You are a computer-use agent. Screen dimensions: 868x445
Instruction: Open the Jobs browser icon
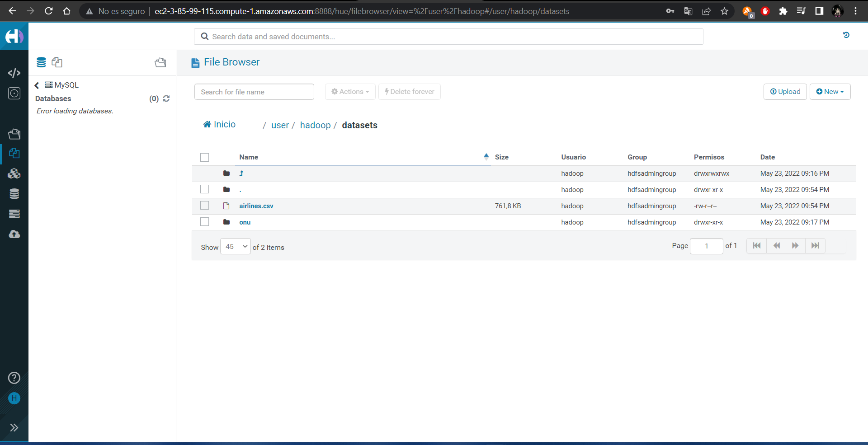coord(14,134)
